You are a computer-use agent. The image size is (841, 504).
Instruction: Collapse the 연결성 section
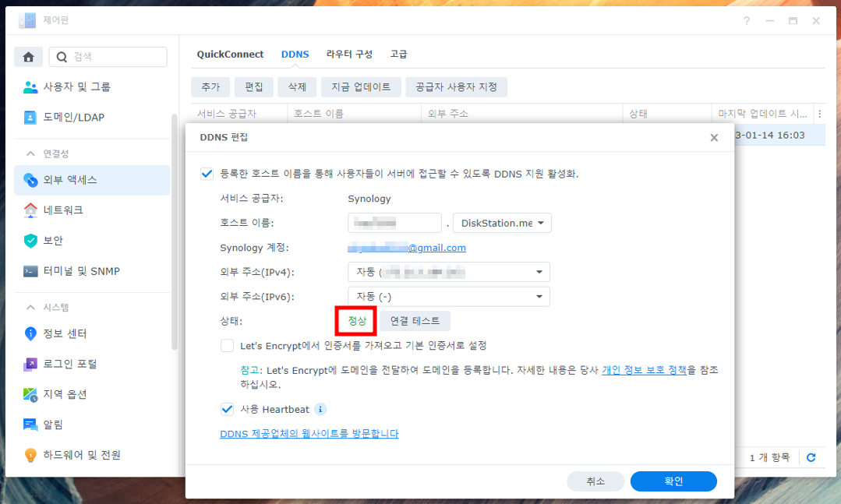pos(30,154)
